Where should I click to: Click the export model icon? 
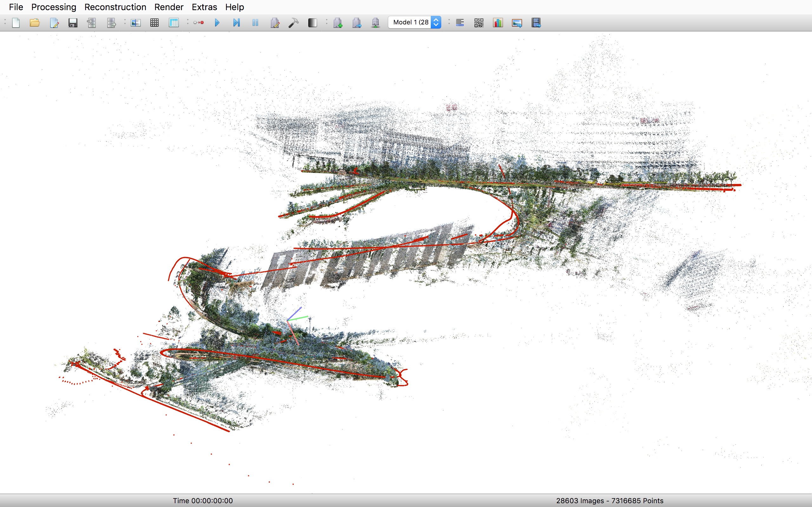(x=111, y=23)
